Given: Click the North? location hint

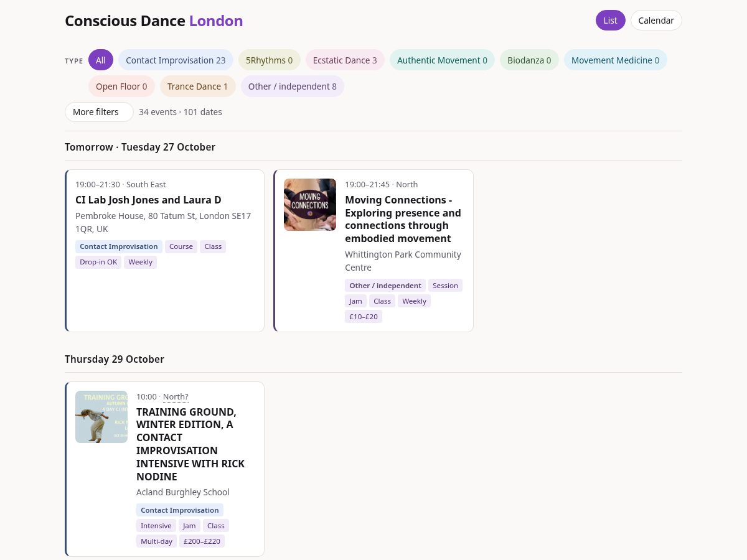Looking at the screenshot, I should pos(176,396).
